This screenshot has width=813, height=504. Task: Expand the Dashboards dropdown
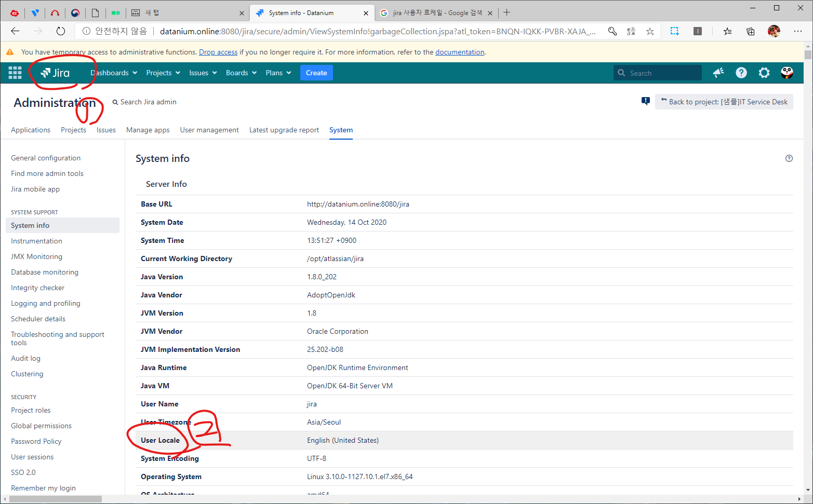click(114, 73)
